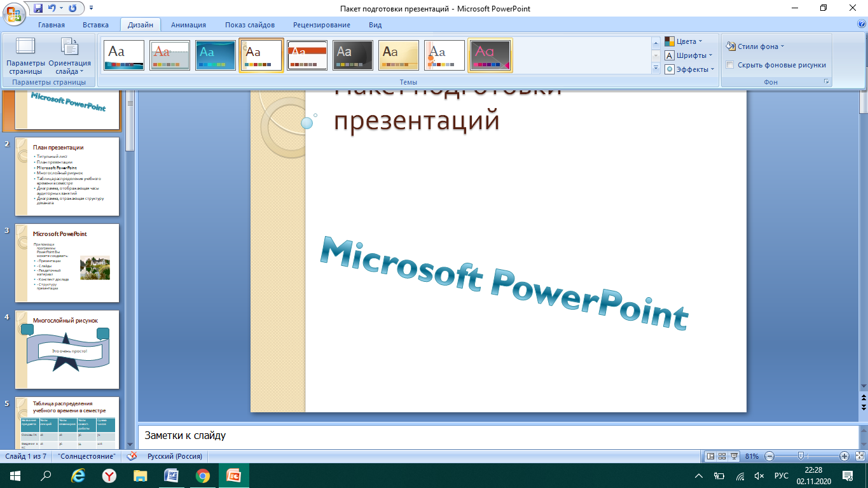Select slide 5 table thumbnail
This screenshot has height=488, width=868.
(x=67, y=422)
